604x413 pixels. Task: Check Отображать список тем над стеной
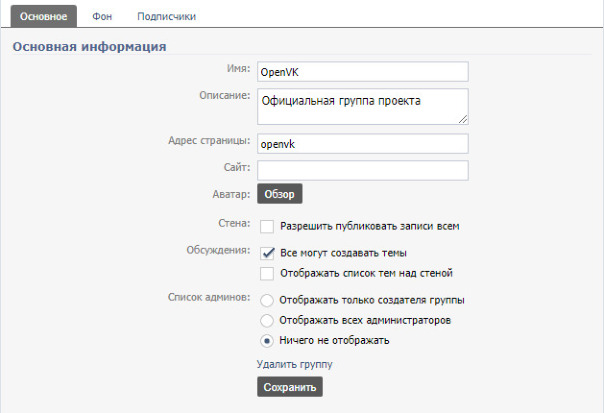tap(267, 274)
